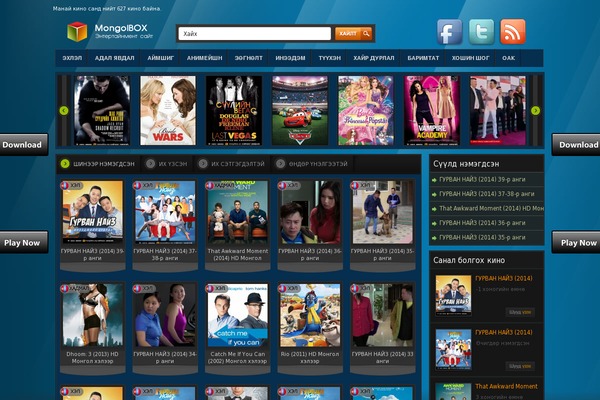Image resolution: width=600 pixels, height=400 pixels.
Task: Click That Awkward Moment sidebar link
Action: point(491,209)
